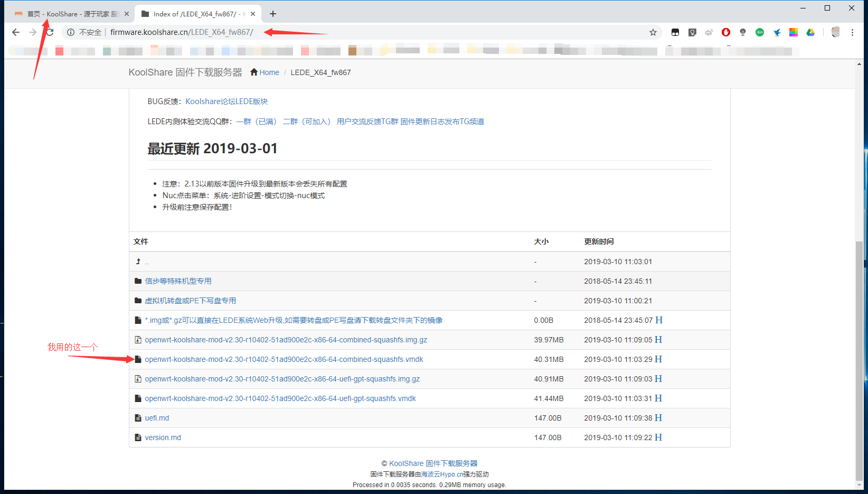868x494 pixels.
Task: Click the Tampermonkey extension icon
Action: pyautogui.click(x=675, y=32)
